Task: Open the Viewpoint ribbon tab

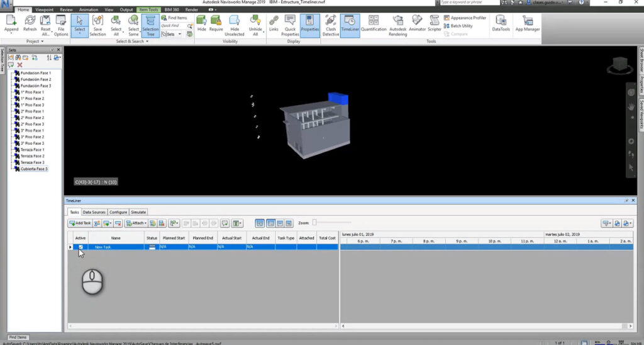Action: click(x=44, y=10)
